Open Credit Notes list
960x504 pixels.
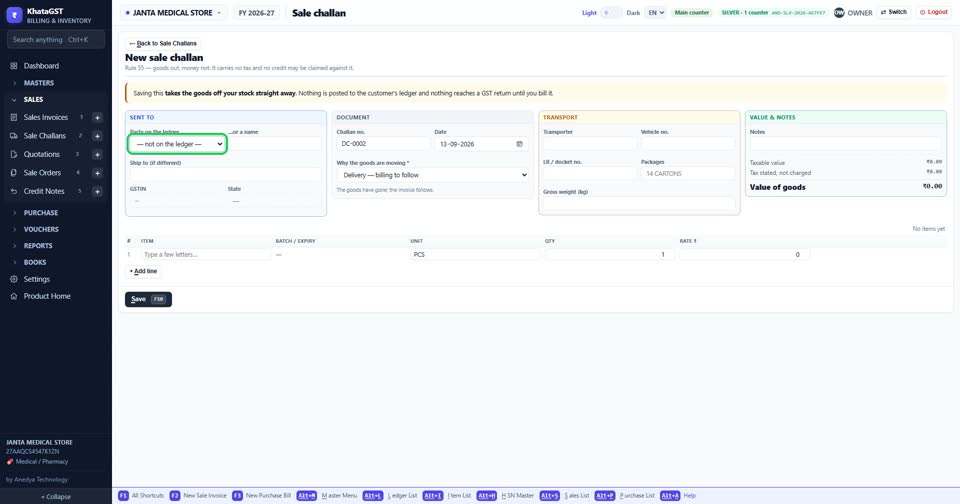[43, 191]
